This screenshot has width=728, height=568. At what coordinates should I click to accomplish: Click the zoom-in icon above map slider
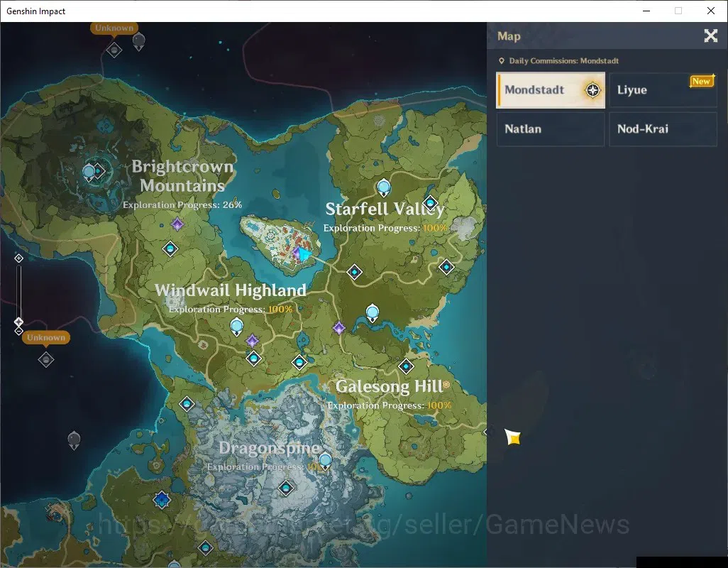(x=18, y=258)
